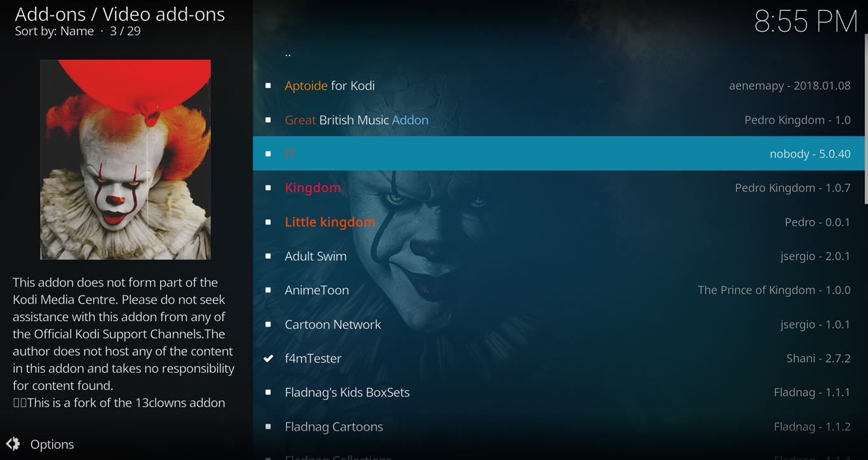Click the bullet icon beside Kingdom addon
This screenshot has height=460, width=868.
click(x=268, y=188)
